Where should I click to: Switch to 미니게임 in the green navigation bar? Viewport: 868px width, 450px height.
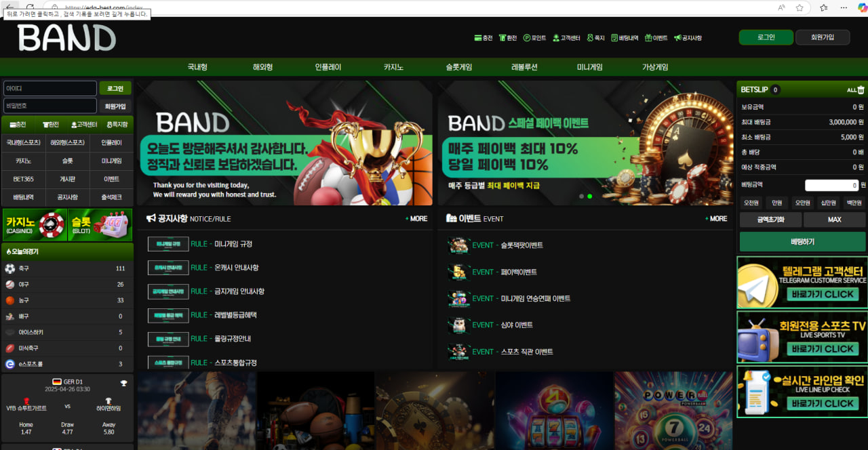(589, 67)
